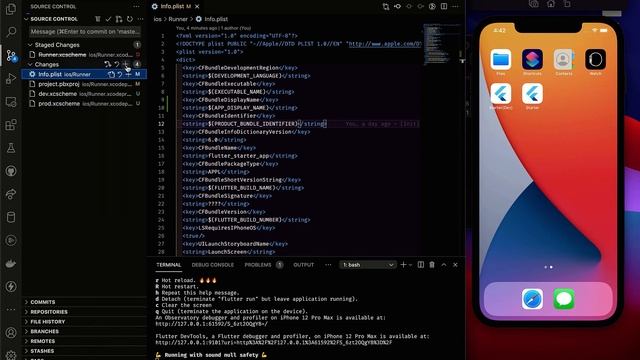The image size is (640, 360).
Task: Stage all changes in Changes group
Action: [x=126, y=64]
